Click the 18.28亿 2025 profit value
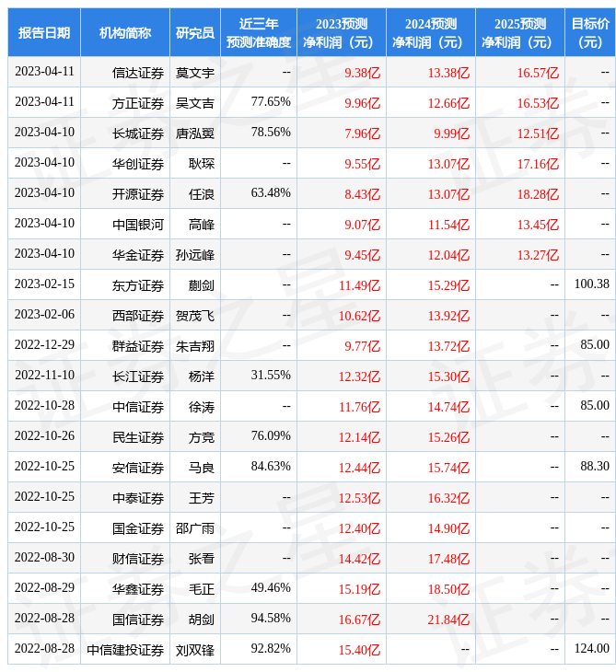Screen dimensions: 616x672 [538, 194]
